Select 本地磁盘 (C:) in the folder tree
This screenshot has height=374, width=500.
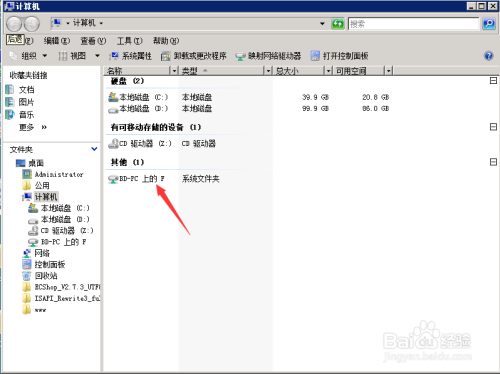coord(59,208)
